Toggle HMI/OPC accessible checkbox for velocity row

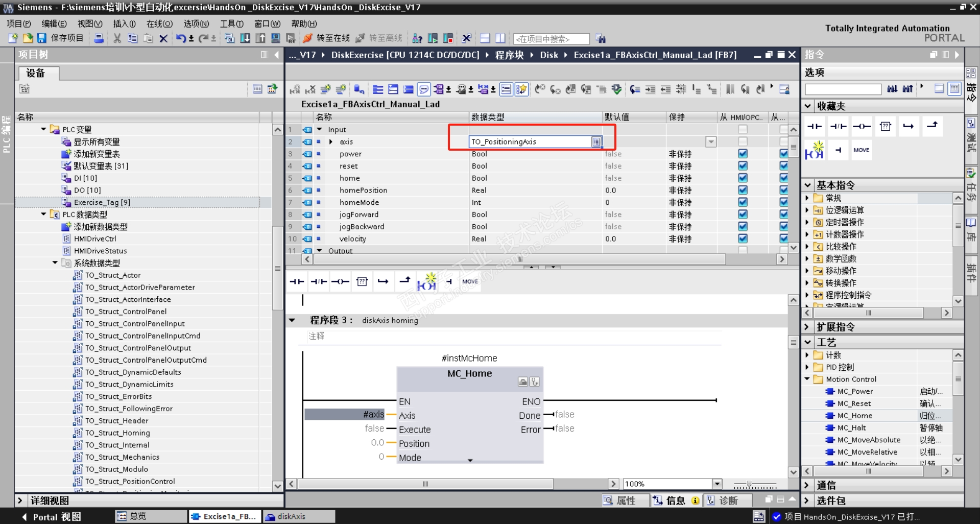(x=743, y=239)
